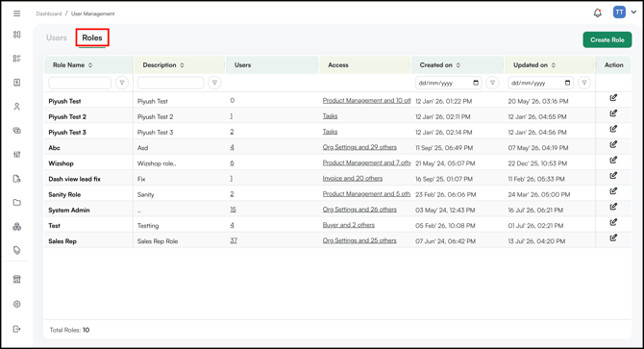Image resolution: width=644 pixels, height=349 pixels.
Task: Open the Created on date picker
Action: (x=476, y=83)
